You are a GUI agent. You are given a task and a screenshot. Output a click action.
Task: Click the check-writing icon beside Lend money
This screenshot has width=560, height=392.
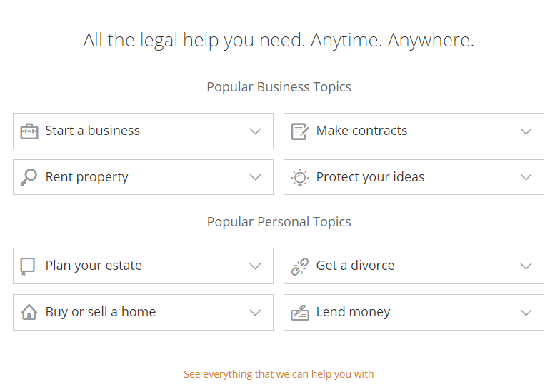click(300, 313)
